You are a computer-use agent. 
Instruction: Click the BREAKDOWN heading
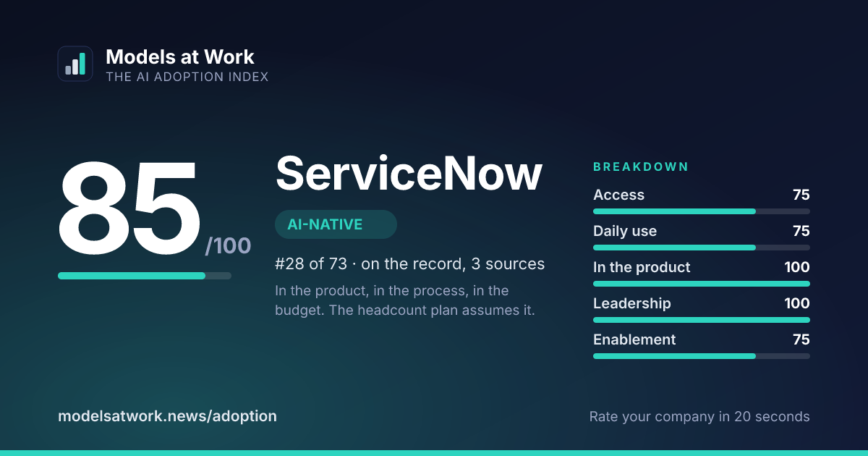(641, 167)
